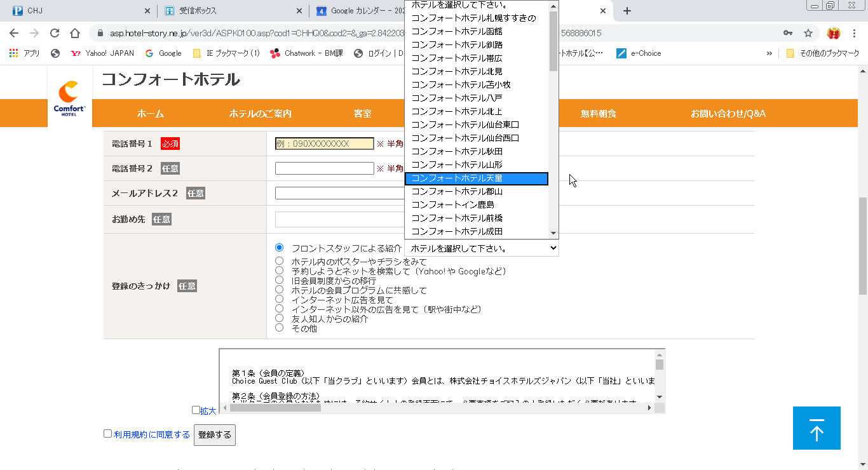This screenshot has width=868, height=470.
Task: Open the 客室 navigation item
Action: coord(362,114)
